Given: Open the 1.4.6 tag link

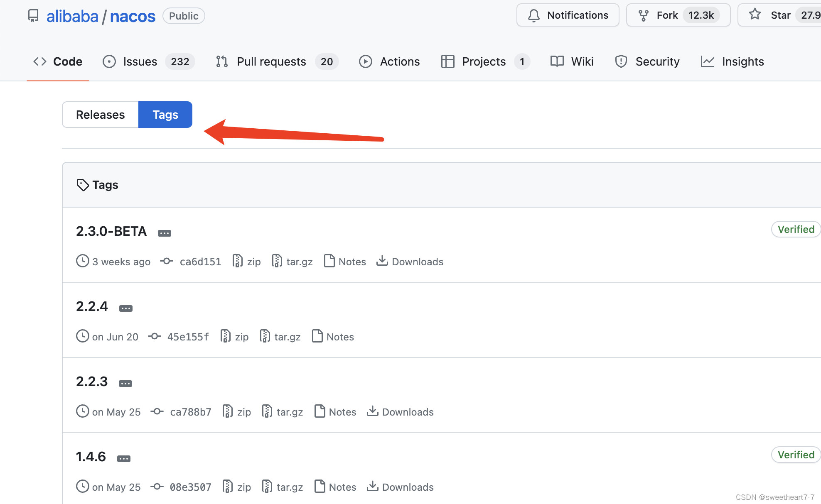Looking at the screenshot, I should coord(91,457).
